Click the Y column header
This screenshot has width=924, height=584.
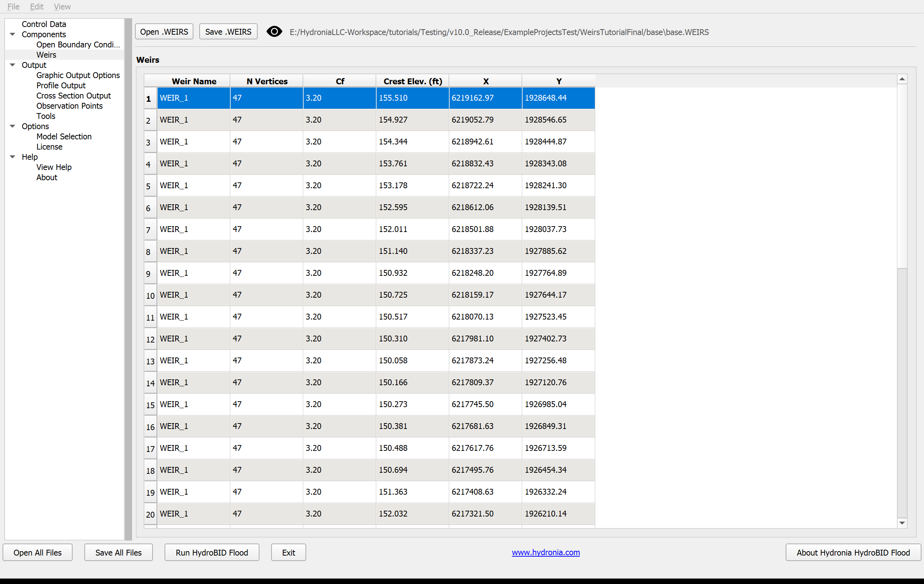coord(559,81)
